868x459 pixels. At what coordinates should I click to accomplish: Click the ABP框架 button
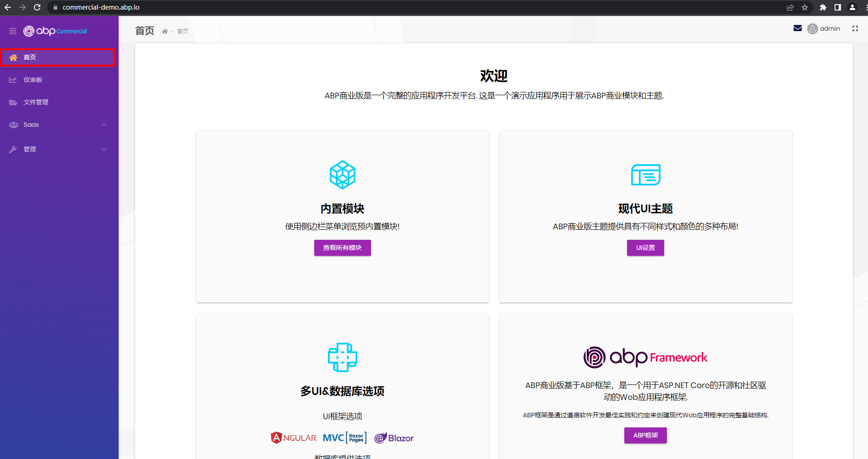coord(645,435)
